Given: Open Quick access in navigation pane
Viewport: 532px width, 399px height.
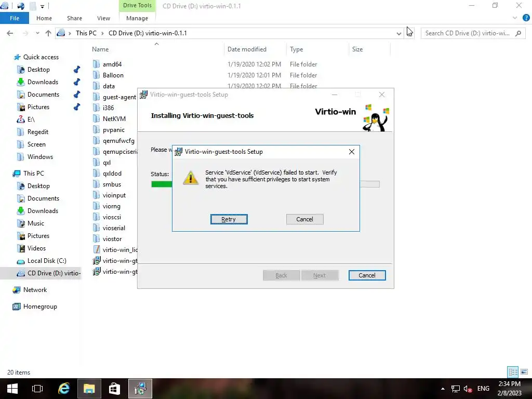Looking at the screenshot, I should tap(41, 57).
